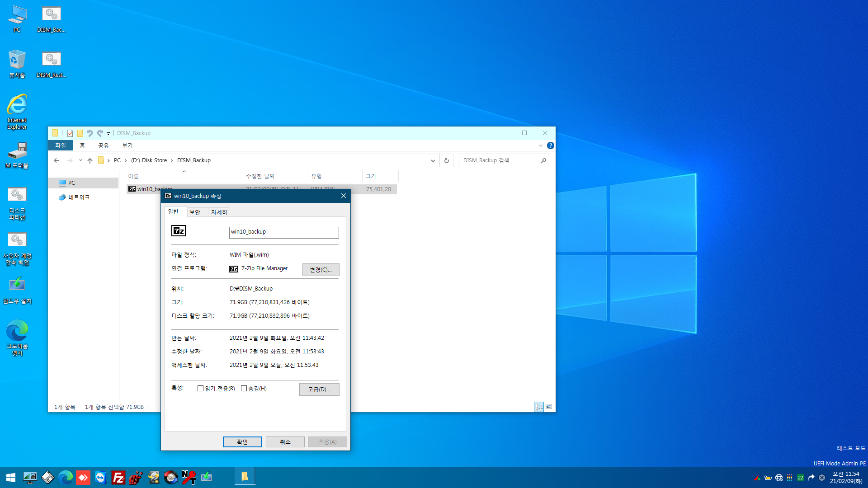The height and width of the screenshot is (488, 868).
Task: Launch FileZilla from the taskbar
Action: point(118,478)
